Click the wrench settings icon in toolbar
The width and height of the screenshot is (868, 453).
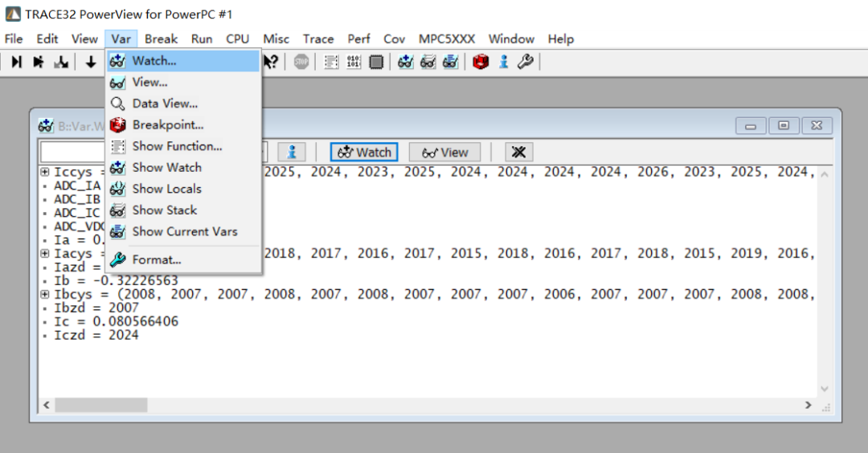click(x=526, y=62)
